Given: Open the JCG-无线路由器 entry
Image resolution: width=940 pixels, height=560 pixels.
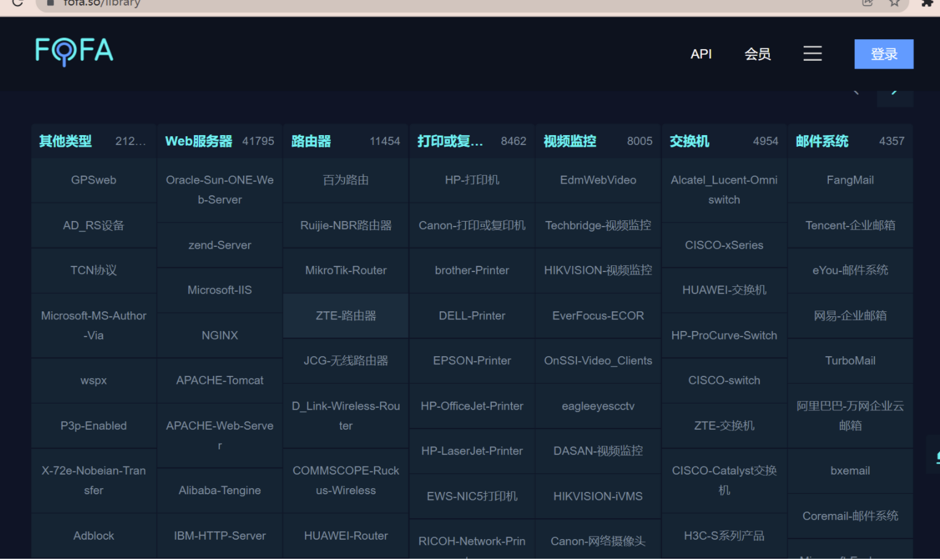Looking at the screenshot, I should pos(346,361).
